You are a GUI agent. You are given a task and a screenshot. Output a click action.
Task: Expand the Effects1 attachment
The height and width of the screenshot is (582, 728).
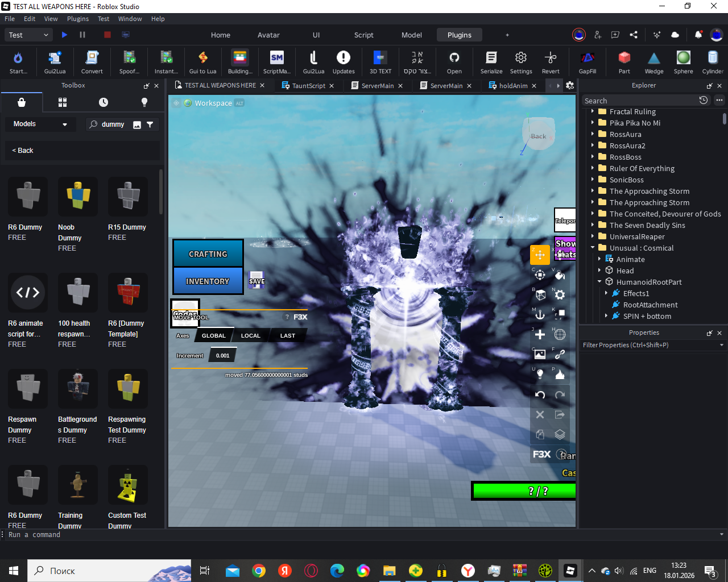point(606,293)
